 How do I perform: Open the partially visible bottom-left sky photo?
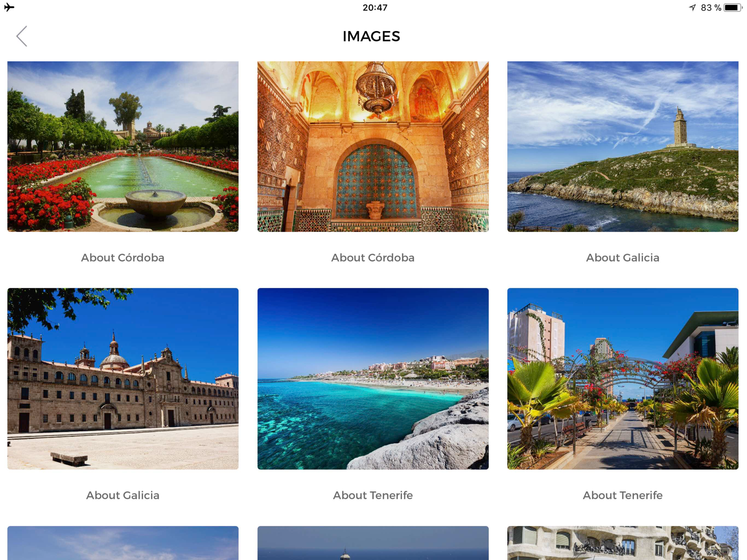(123, 543)
